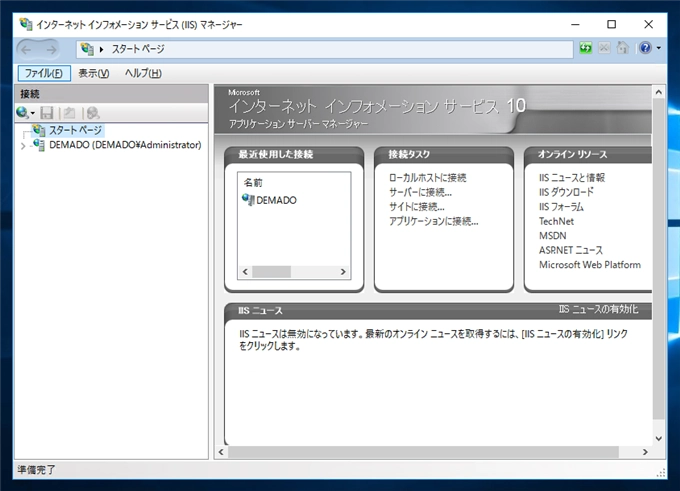
Task: Click the main pane scroll left arrow
Action: click(221, 452)
